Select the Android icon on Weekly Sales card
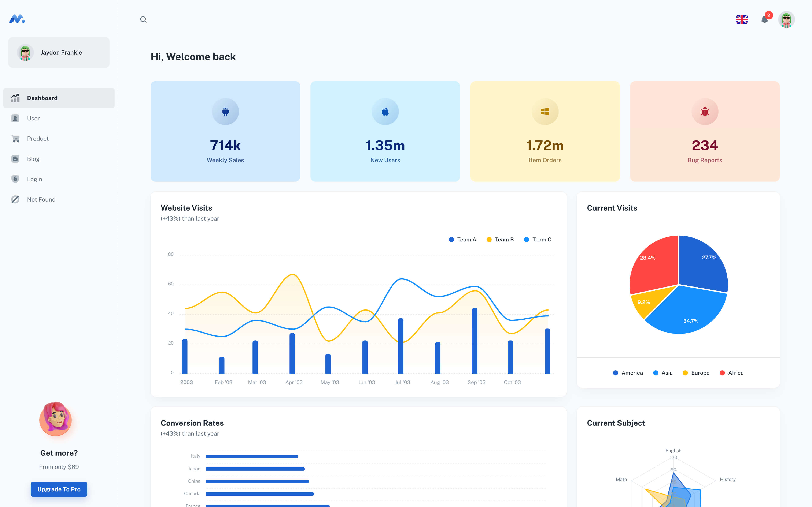Screen dimensions: 812x507 (x=225, y=112)
